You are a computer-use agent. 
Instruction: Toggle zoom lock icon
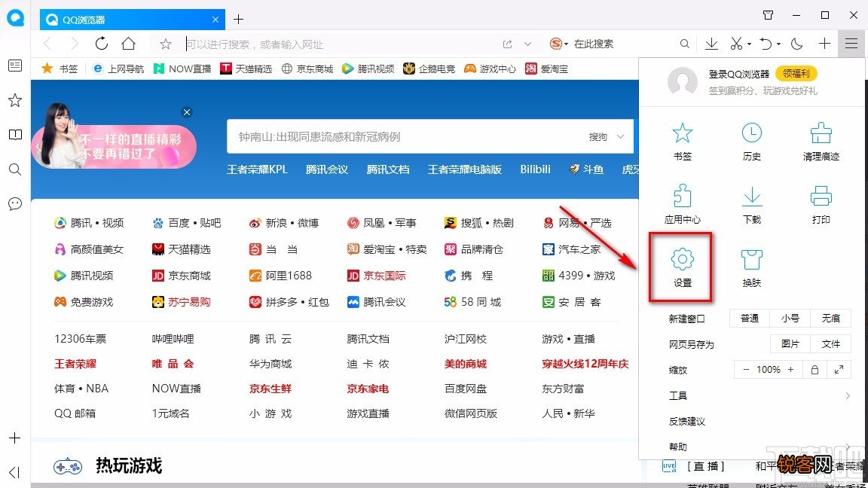[x=815, y=369]
